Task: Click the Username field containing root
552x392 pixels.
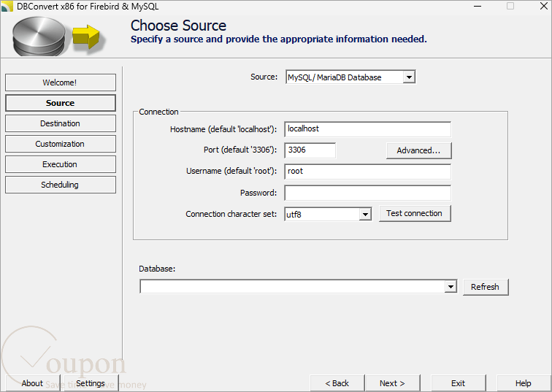Action: coord(367,172)
